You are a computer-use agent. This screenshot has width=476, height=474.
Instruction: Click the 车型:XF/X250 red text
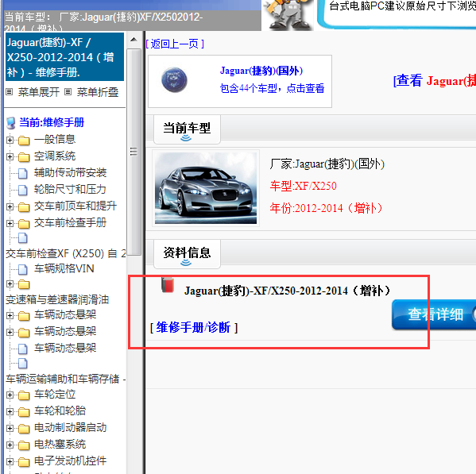click(x=304, y=186)
